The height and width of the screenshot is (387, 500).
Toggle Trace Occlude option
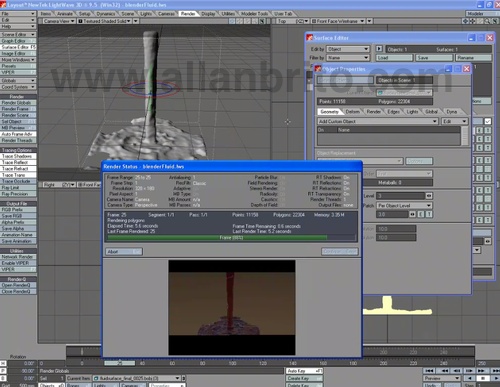[x=18, y=181]
